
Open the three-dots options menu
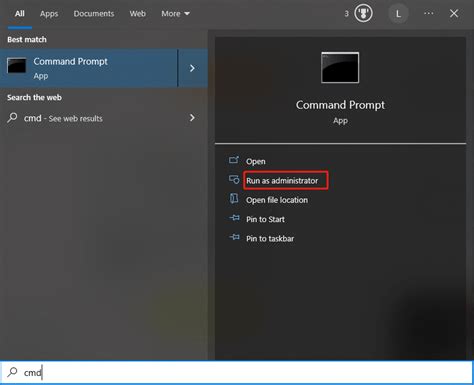pos(429,13)
